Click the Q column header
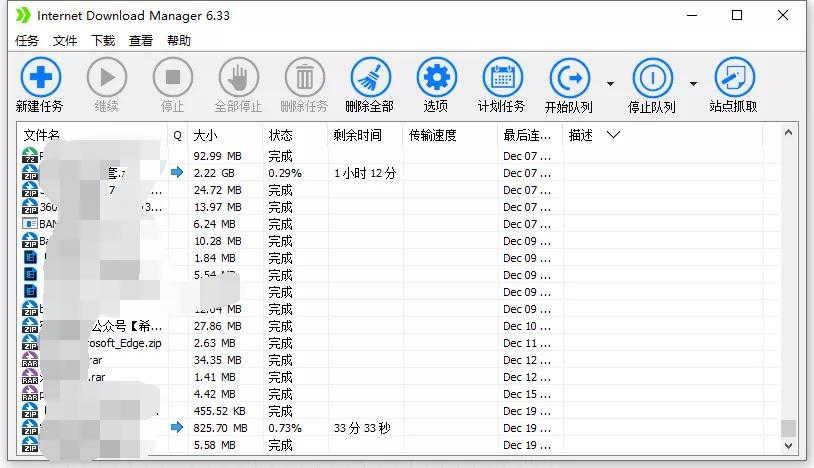The image size is (814, 468). (x=178, y=135)
